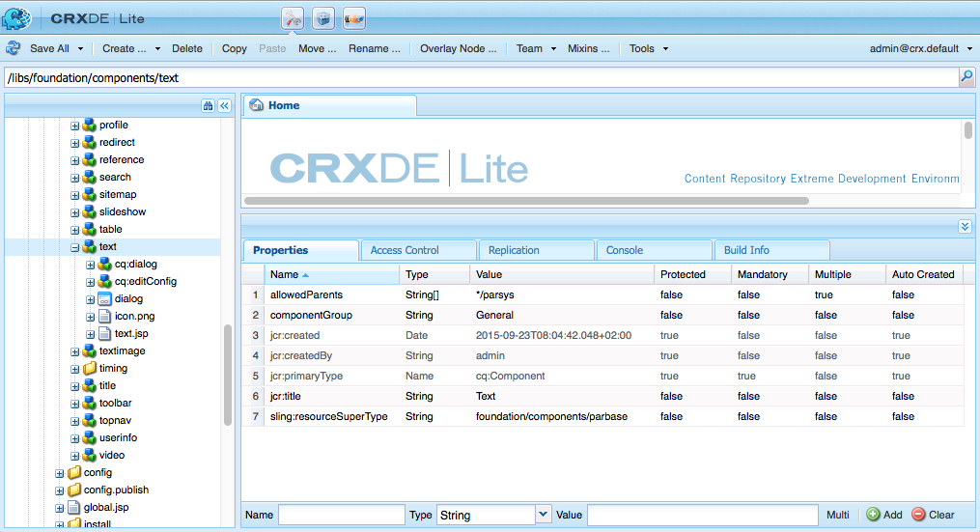Expand the cq:dialog node

pyautogui.click(x=90, y=266)
